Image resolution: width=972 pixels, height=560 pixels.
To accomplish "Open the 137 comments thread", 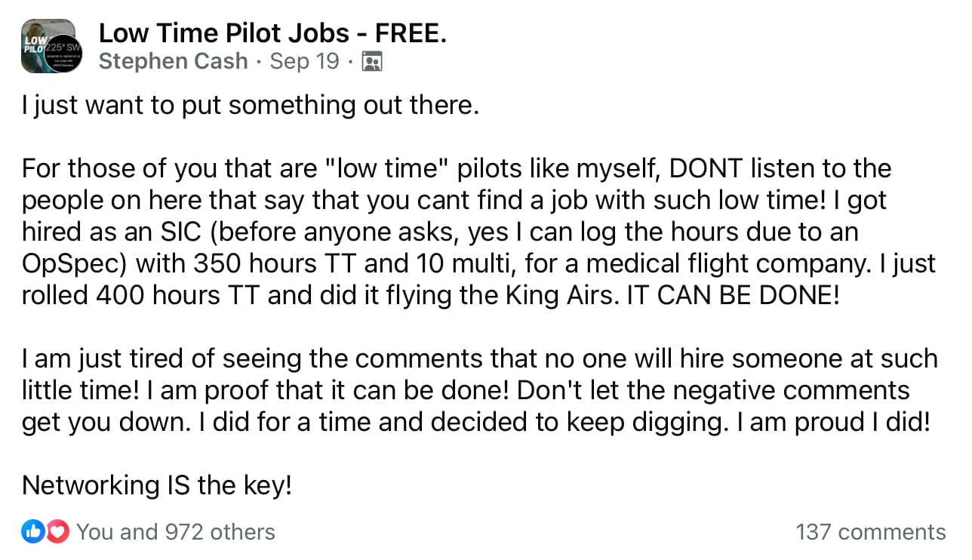I will pos(870,532).
